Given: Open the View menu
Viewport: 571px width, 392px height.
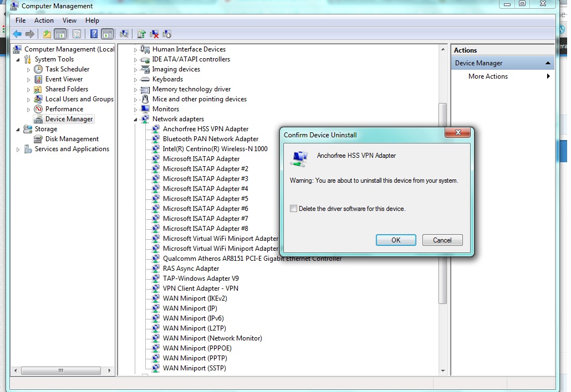Looking at the screenshot, I should pyautogui.click(x=69, y=20).
